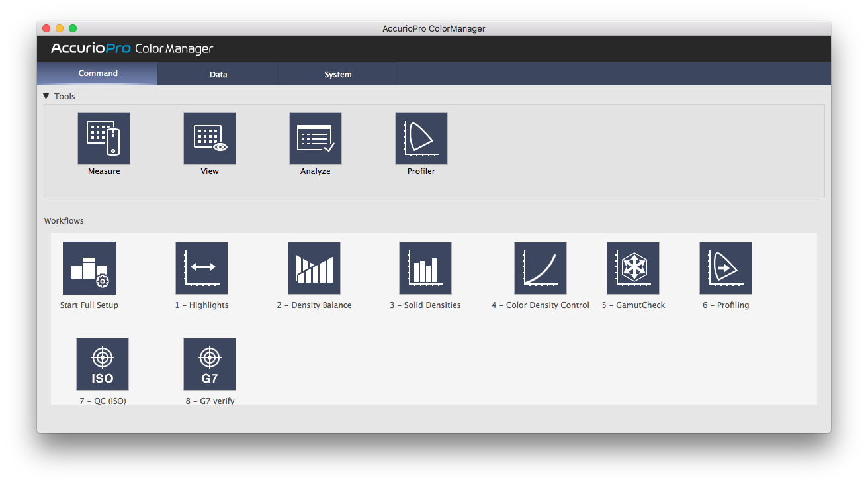
Task: Click the Workflows section label
Action: (64, 221)
